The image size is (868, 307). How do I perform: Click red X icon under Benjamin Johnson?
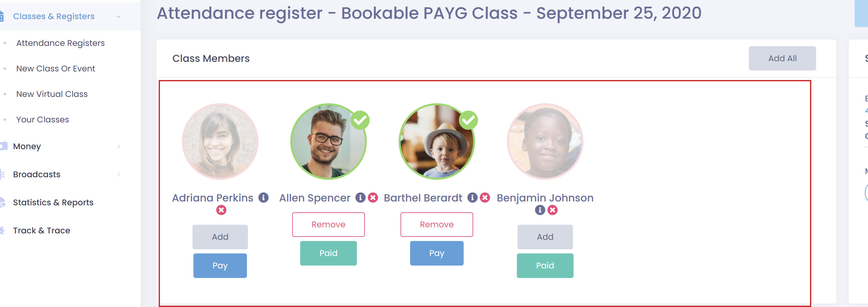point(552,210)
